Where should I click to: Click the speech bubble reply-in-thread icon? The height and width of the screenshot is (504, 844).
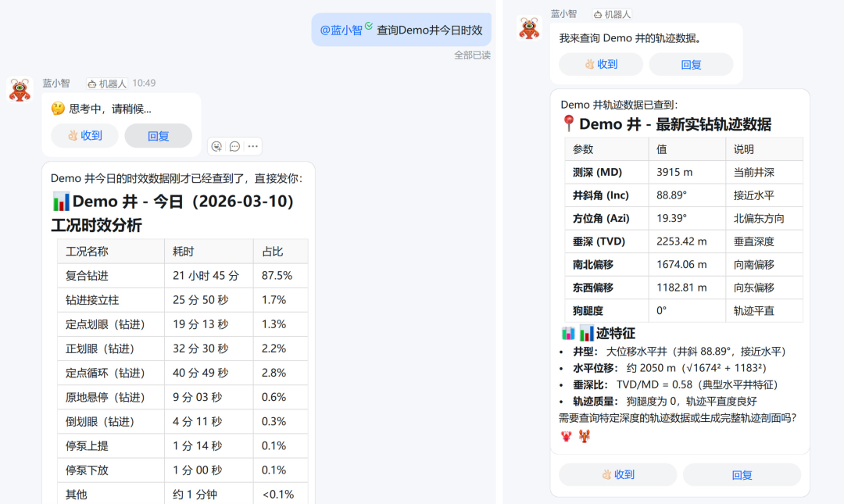[x=234, y=146]
